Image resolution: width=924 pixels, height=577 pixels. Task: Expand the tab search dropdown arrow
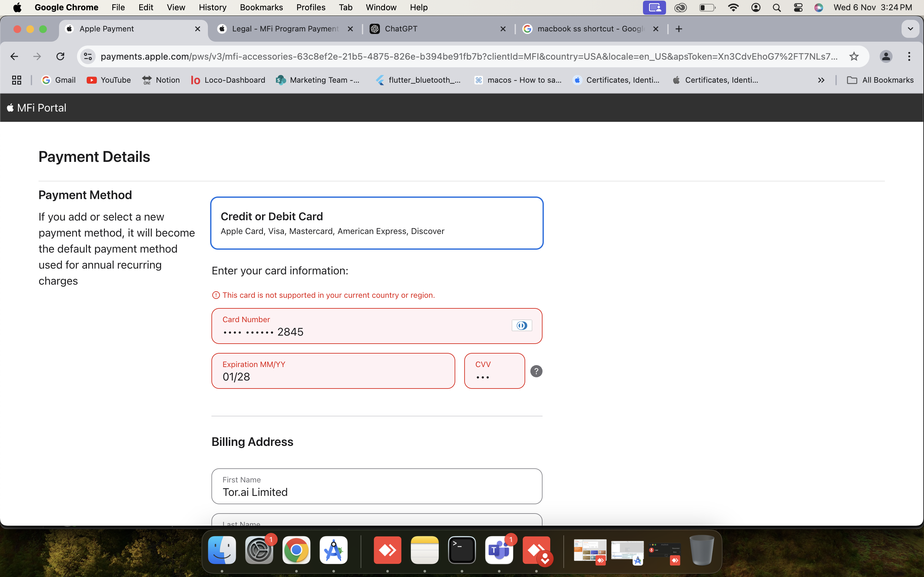coord(910,29)
